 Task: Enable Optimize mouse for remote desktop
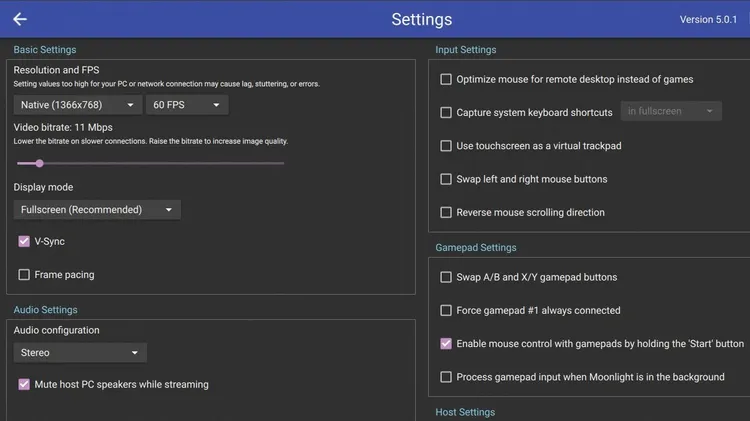pyautogui.click(x=446, y=79)
